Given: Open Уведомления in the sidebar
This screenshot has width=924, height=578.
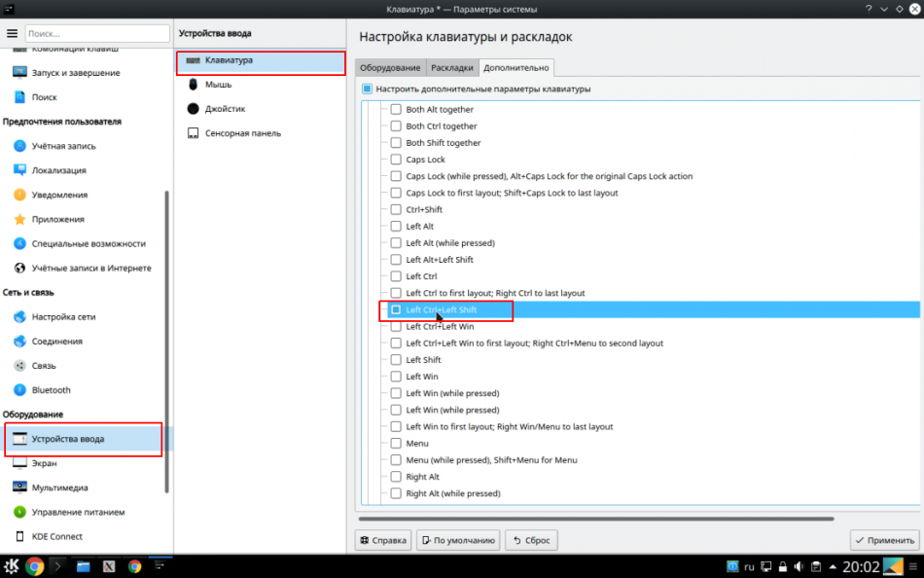Looking at the screenshot, I should pyautogui.click(x=59, y=195).
